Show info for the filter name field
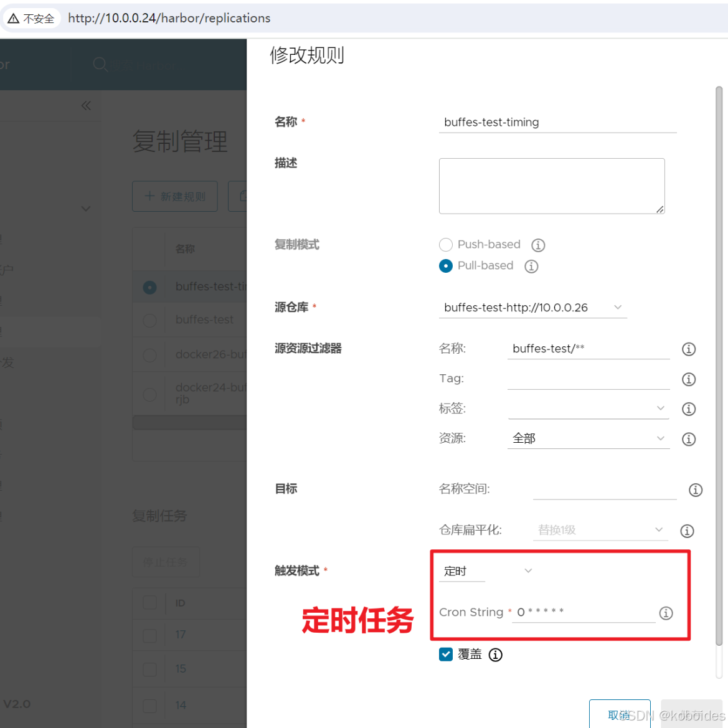 (689, 349)
